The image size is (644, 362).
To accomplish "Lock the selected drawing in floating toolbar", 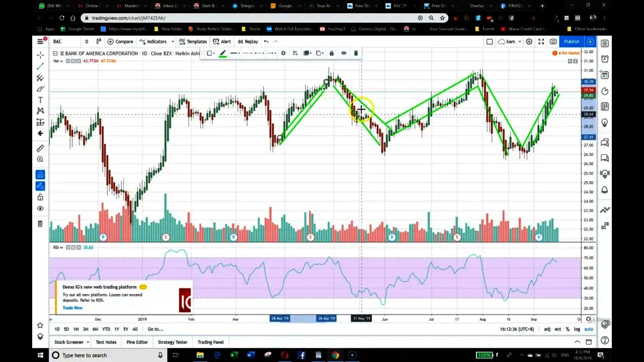I will coord(331,53).
